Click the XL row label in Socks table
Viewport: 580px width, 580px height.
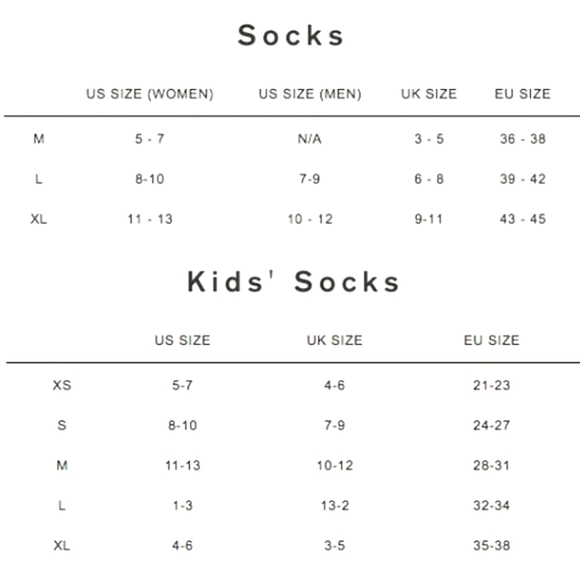point(38,219)
